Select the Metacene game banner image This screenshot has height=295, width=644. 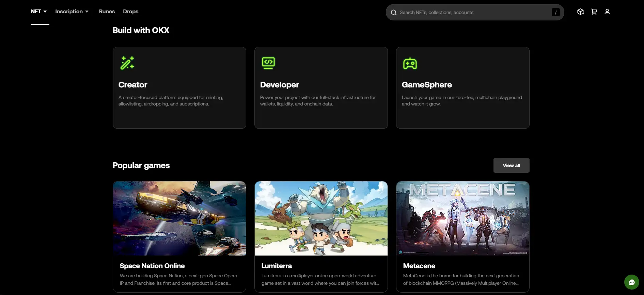(462, 218)
